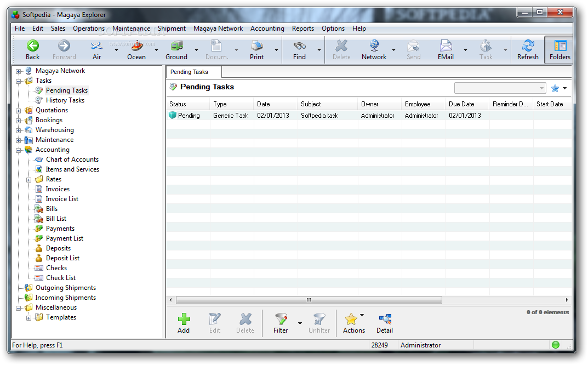Open the Sales menu
Viewport: 588px width, 365px height.
[x=58, y=28]
